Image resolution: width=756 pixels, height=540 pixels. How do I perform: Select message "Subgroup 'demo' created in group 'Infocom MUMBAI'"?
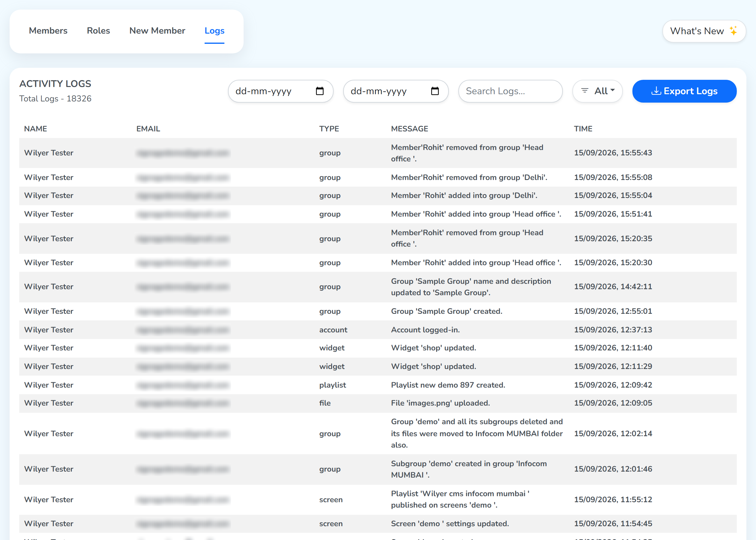coord(469,469)
